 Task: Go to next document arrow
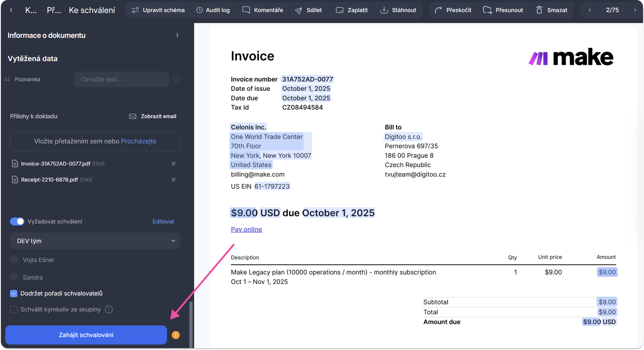[x=635, y=10]
